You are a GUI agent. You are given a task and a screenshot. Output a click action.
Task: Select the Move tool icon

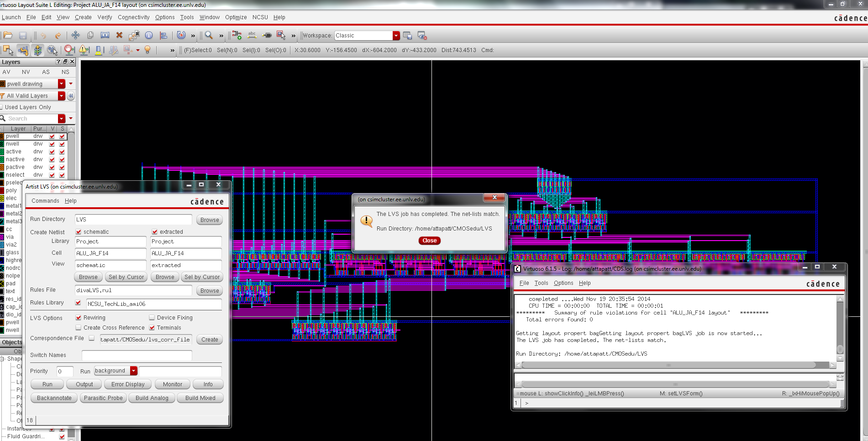click(x=75, y=35)
